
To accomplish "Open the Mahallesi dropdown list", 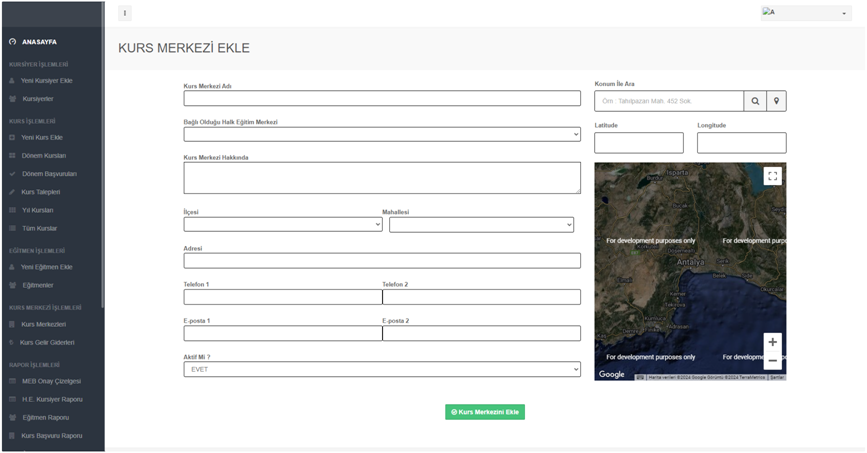I will (x=481, y=225).
